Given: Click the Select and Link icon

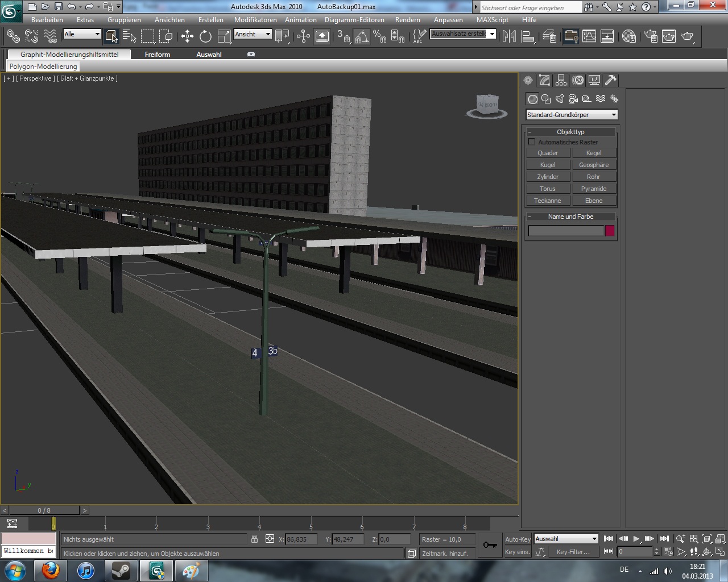Looking at the screenshot, I should (x=13, y=36).
